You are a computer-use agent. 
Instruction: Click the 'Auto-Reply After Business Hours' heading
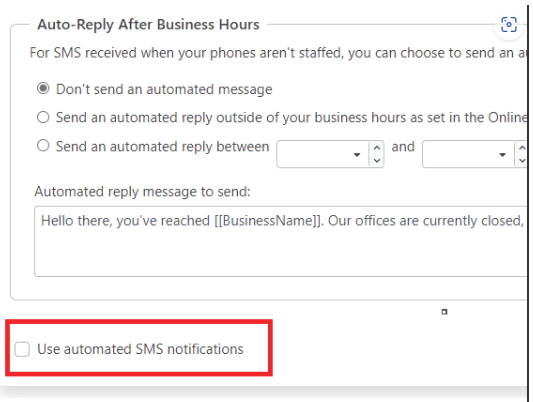148,25
